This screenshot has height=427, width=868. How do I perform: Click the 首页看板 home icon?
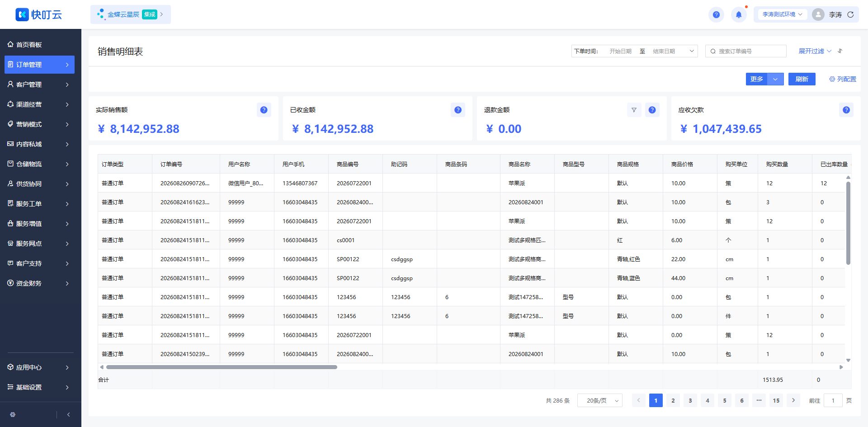[10, 44]
